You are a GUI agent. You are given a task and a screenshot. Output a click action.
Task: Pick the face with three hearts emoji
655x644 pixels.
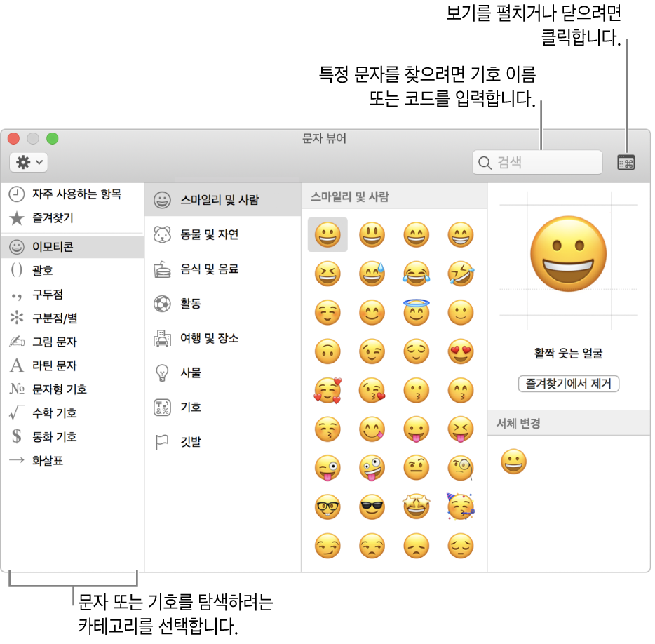tap(328, 390)
